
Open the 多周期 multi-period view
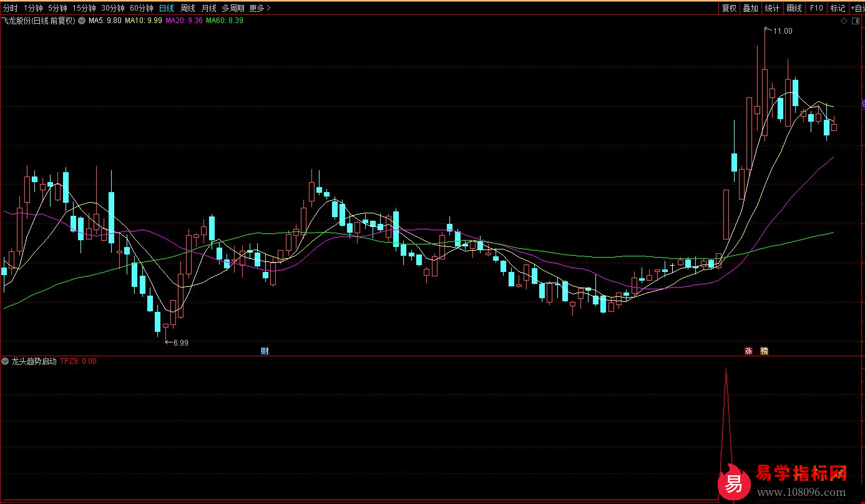[233, 8]
